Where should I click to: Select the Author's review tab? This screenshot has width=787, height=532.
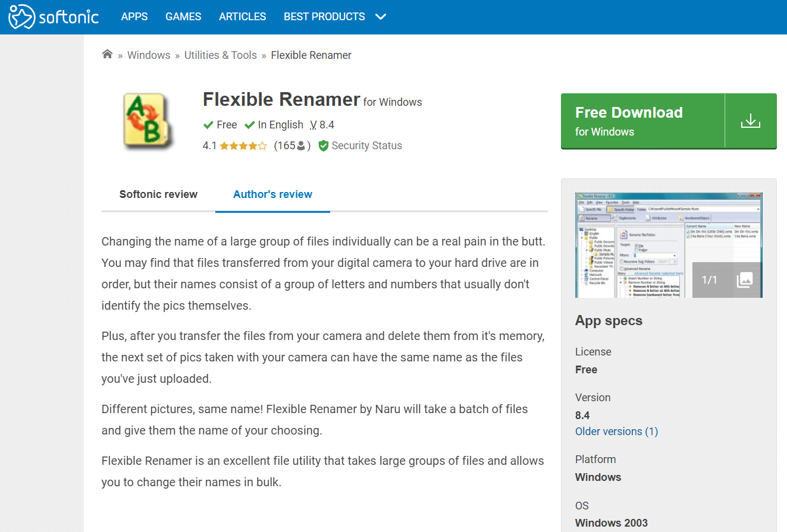(x=272, y=194)
